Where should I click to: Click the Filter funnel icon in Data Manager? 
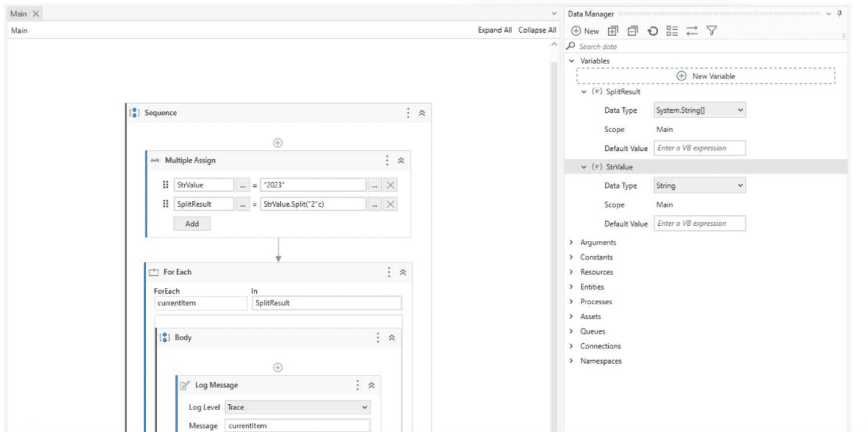[712, 31]
